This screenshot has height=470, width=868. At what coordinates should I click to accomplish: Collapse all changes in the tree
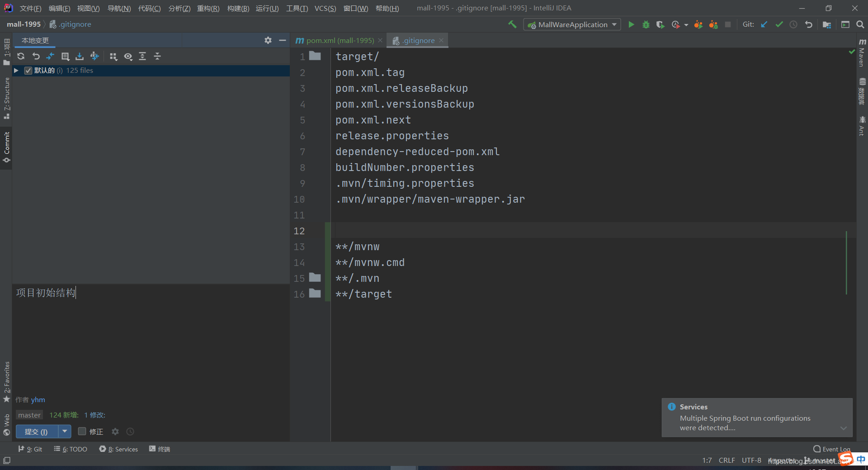pyautogui.click(x=157, y=56)
